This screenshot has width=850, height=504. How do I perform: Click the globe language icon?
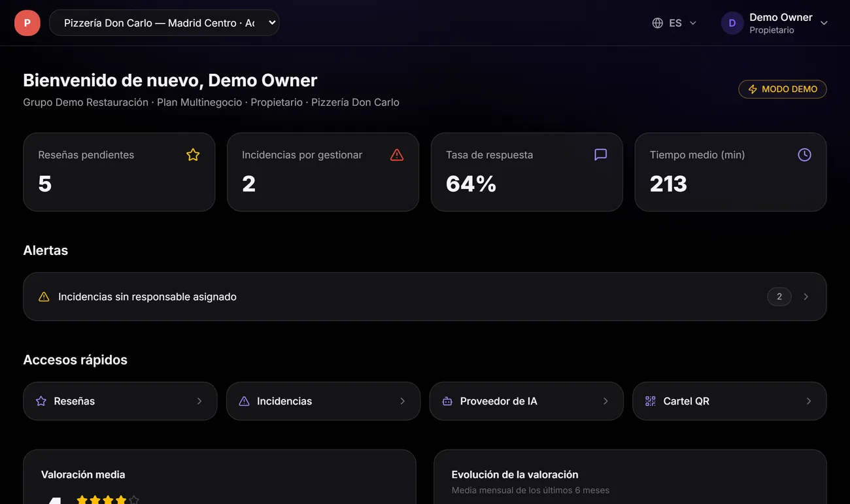658,23
